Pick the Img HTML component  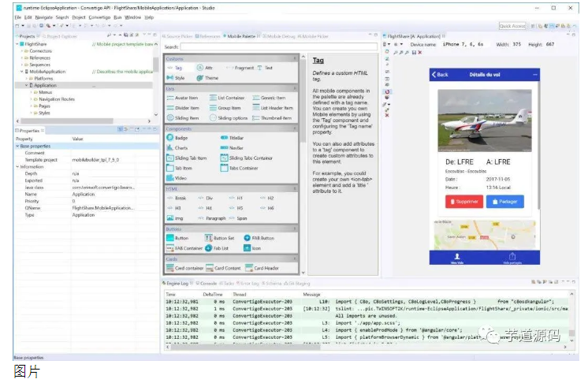pyautogui.click(x=175, y=218)
